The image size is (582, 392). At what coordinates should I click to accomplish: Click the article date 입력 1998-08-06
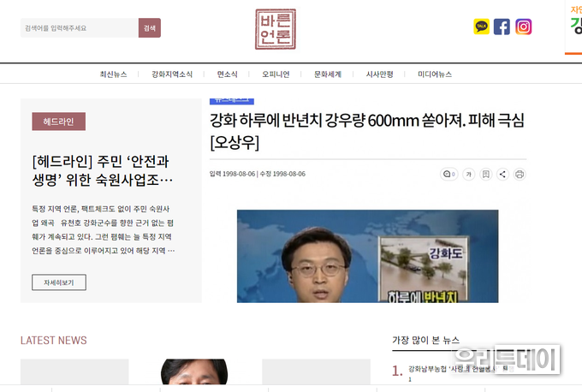232,174
